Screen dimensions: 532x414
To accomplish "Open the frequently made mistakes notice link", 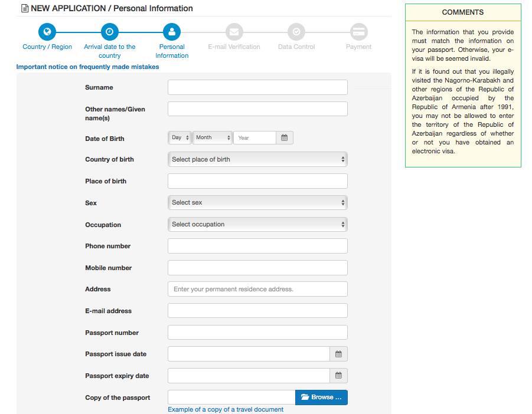I will [x=87, y=67].
